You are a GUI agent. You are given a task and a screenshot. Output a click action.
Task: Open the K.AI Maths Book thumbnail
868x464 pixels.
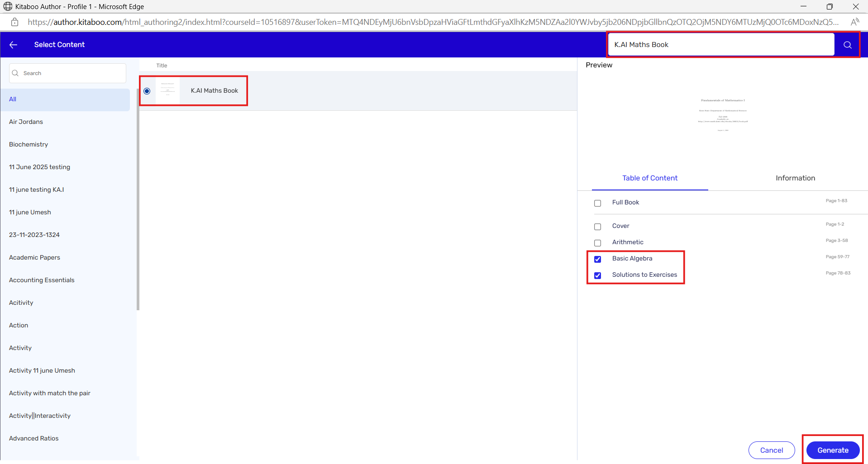pyautogui.click(x=167, y=90)
